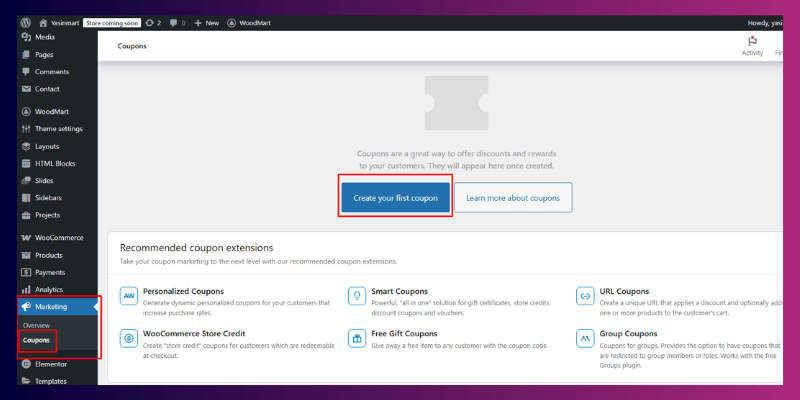Click the Slides sidebar icon

coord(27,181)
